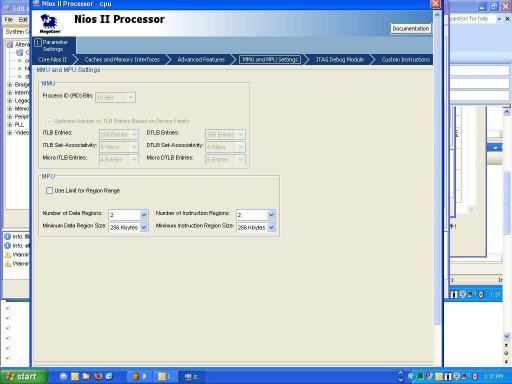Click the Documentation button
The width and height of the screenshot is (512, 384).
click(x=411, y=29)
